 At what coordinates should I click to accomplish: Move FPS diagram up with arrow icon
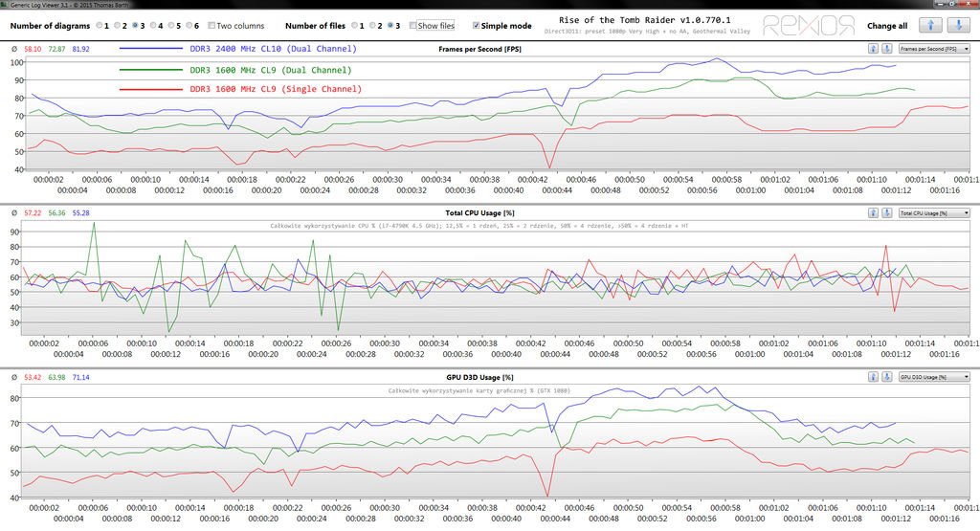[x=873, y=48]
